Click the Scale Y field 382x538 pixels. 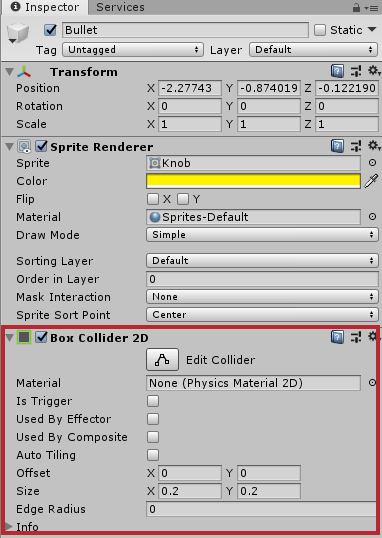click(269, 124)
